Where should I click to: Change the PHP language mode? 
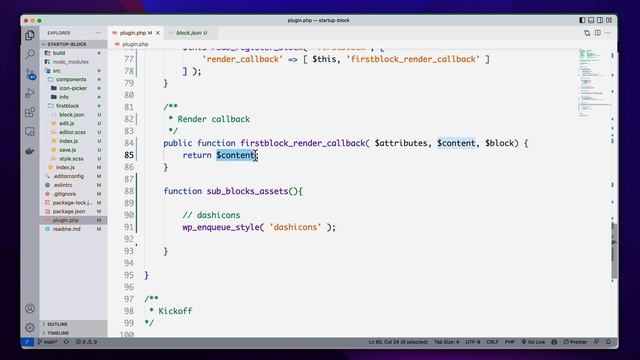tap(509, 342)
